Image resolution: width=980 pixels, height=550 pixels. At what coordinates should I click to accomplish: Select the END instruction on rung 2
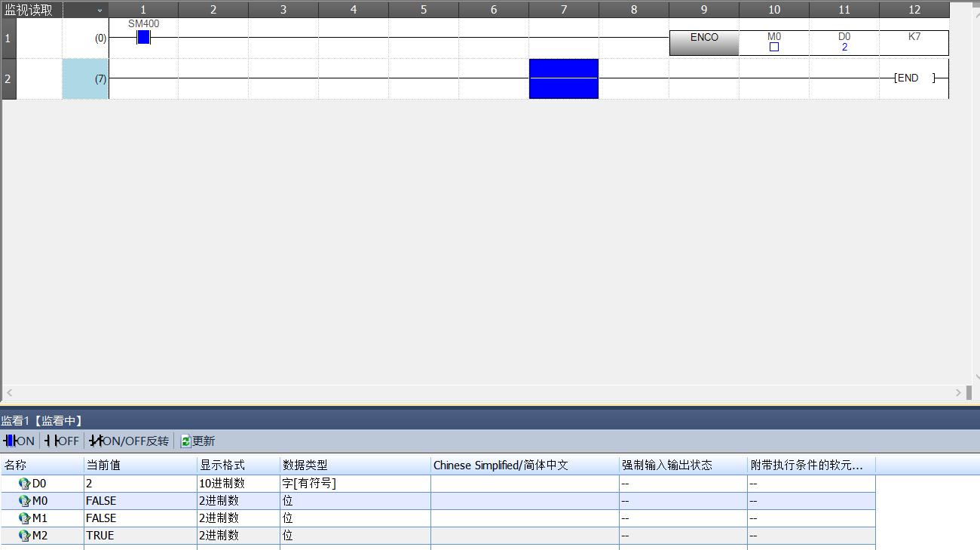point(914,78)
